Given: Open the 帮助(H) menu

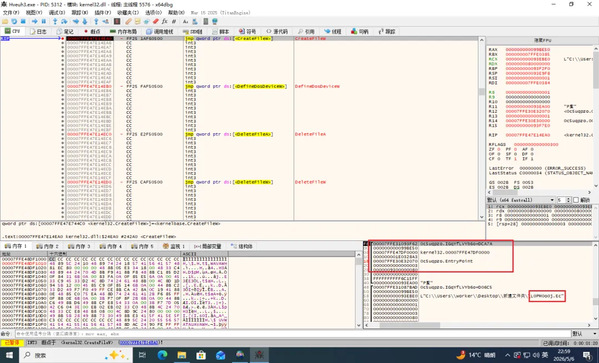Looking at the screenshot, I should tap(176, 13).
